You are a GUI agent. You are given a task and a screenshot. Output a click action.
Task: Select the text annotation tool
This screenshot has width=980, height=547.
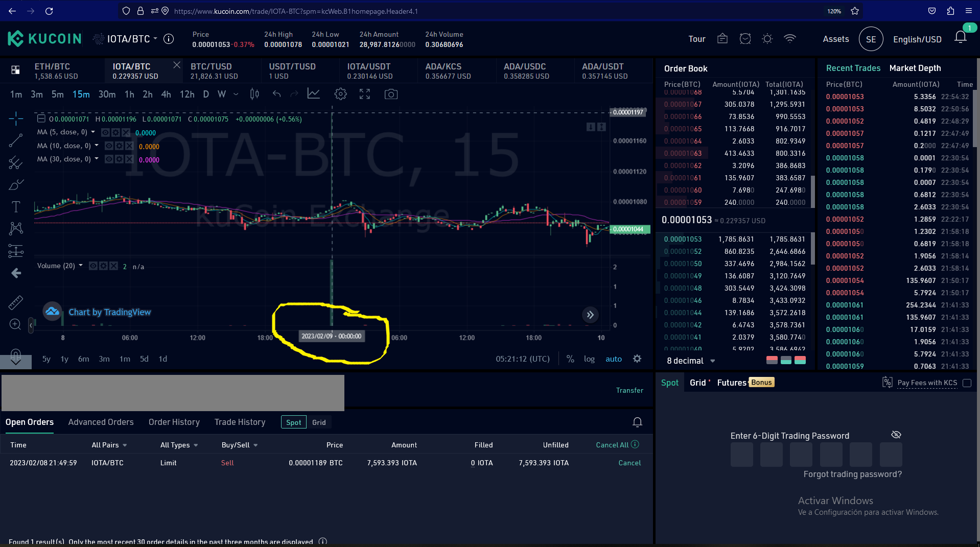[x=16, y=206]
